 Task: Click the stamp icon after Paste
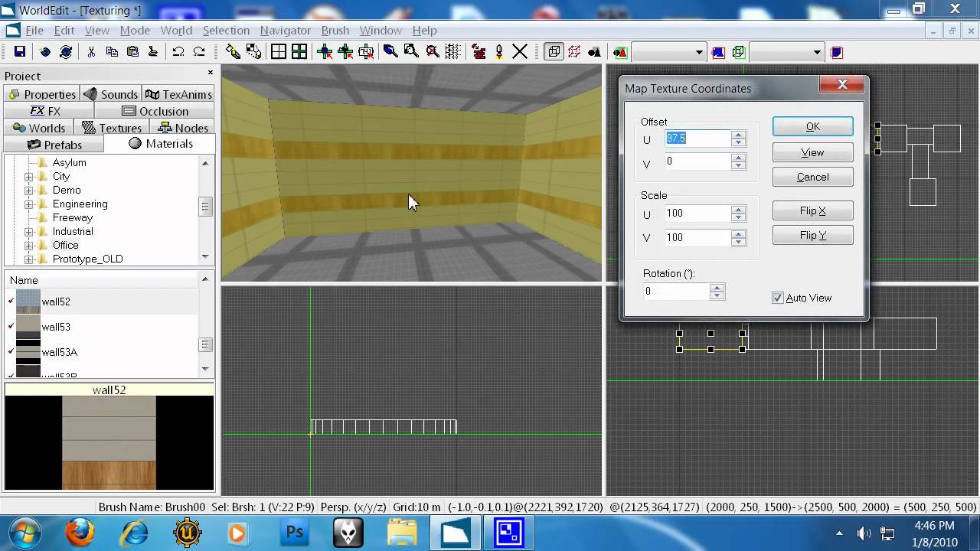pos(153,52)
